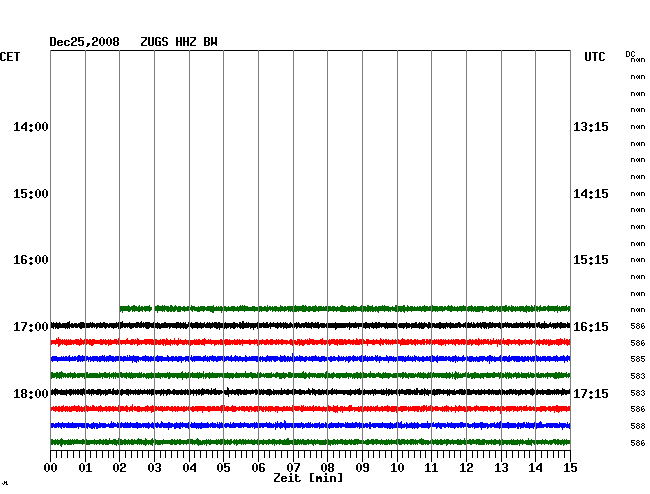This screenshot has width=650, height=494.
Task: Click minute tick label 04
Action: (189, 468)
